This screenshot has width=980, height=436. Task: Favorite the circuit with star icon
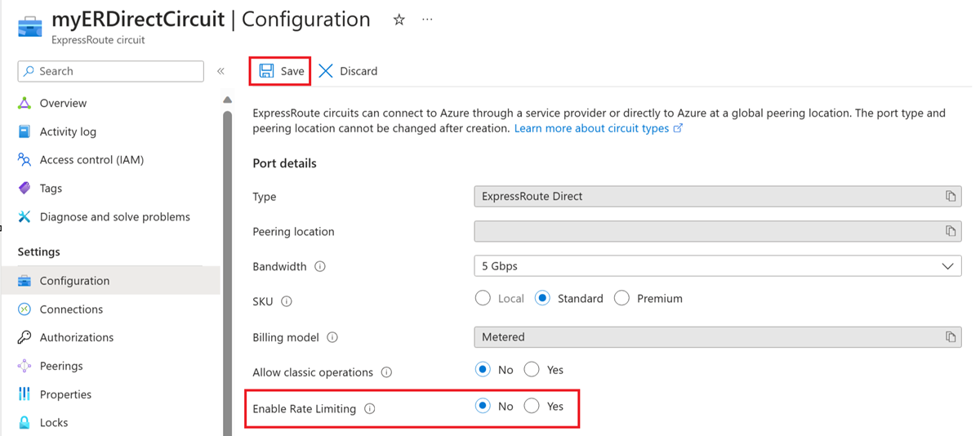pyautogui.click(x=399, y=20)
